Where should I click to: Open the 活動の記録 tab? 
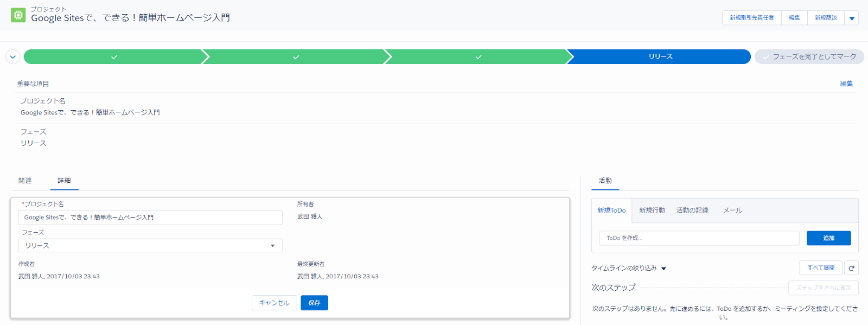coord(692,211)
